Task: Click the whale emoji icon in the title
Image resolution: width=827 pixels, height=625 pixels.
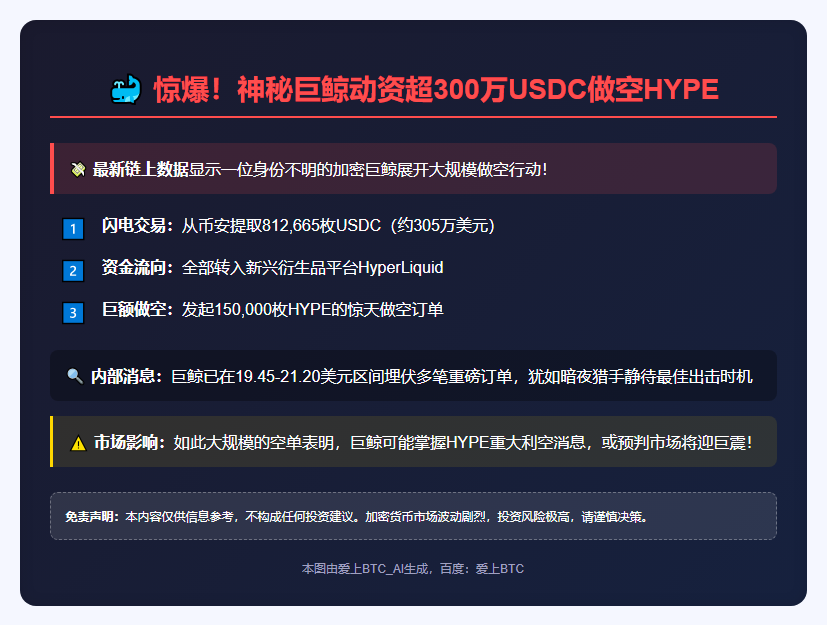Action: click(x=126, y=89)
